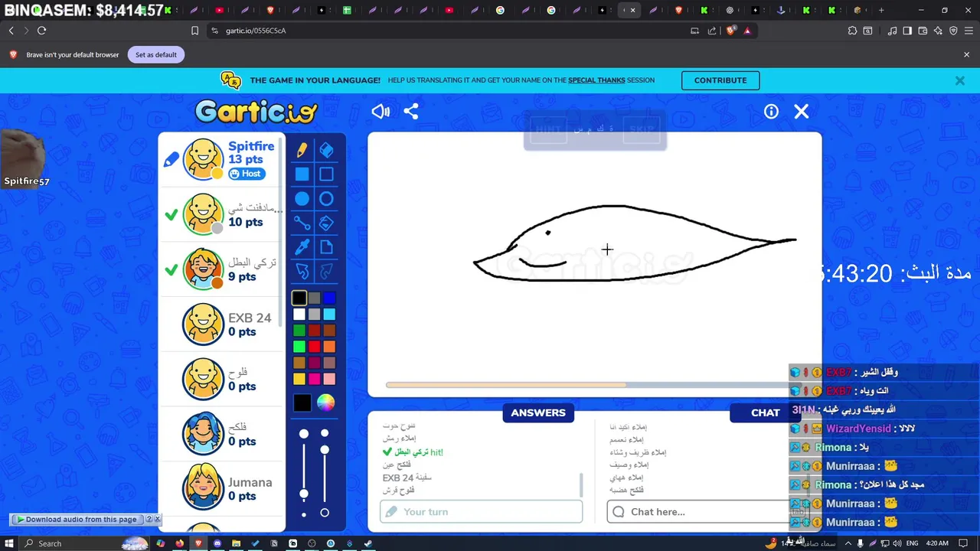The image size is (980, 551).
Task: Open Leo AI sparkle icon
Action: 938,31
